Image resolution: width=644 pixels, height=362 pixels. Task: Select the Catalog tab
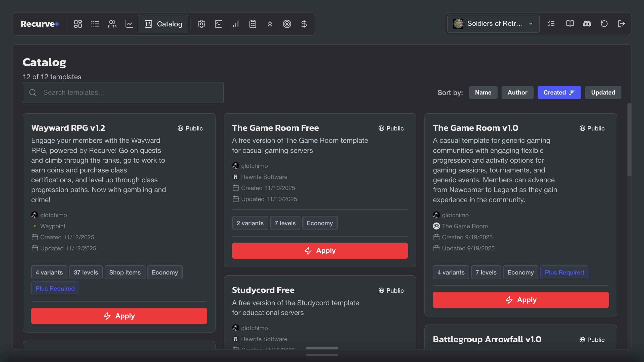163,24
